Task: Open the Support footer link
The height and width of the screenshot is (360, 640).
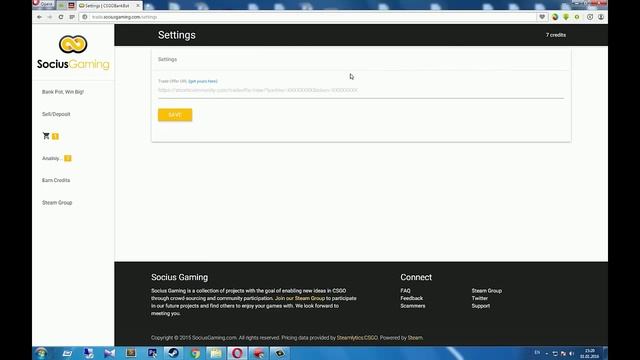Action: point(481,306)
